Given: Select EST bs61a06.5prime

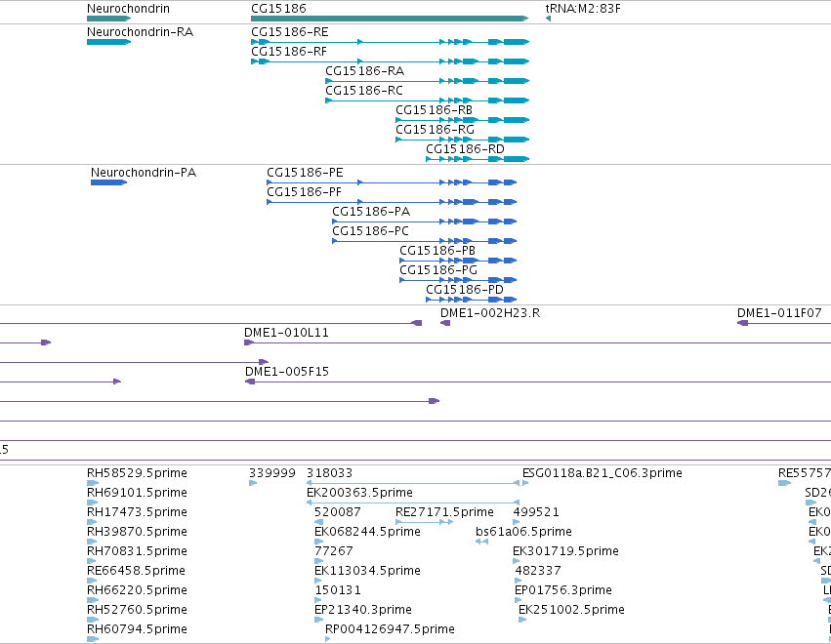Looking at the screenshot, I should (523, 532).
